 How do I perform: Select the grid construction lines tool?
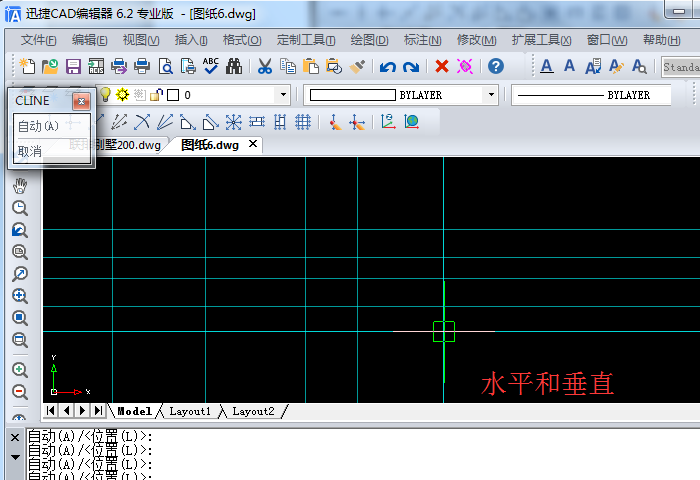click(x=303, y=121)
